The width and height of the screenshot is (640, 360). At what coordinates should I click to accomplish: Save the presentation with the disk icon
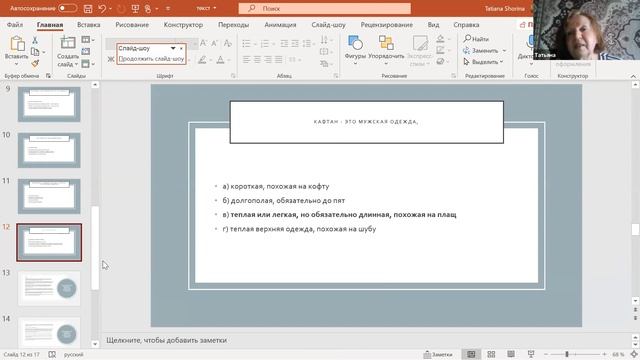click(x=88, y=8)
